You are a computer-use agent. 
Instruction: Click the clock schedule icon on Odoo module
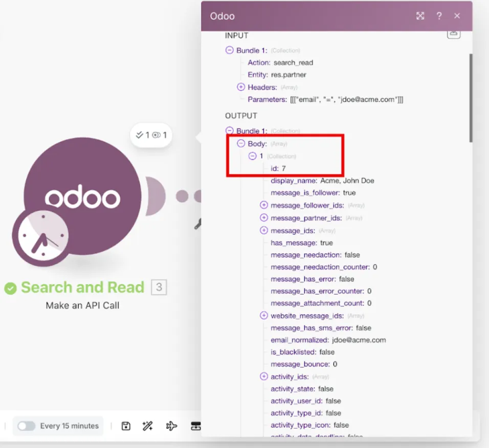[x=43, y=236]
